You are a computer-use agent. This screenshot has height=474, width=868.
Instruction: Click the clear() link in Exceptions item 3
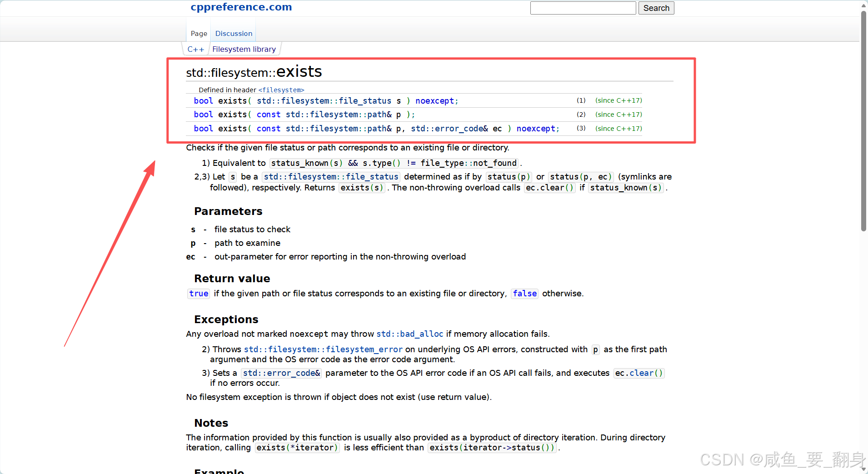(646, 373)
